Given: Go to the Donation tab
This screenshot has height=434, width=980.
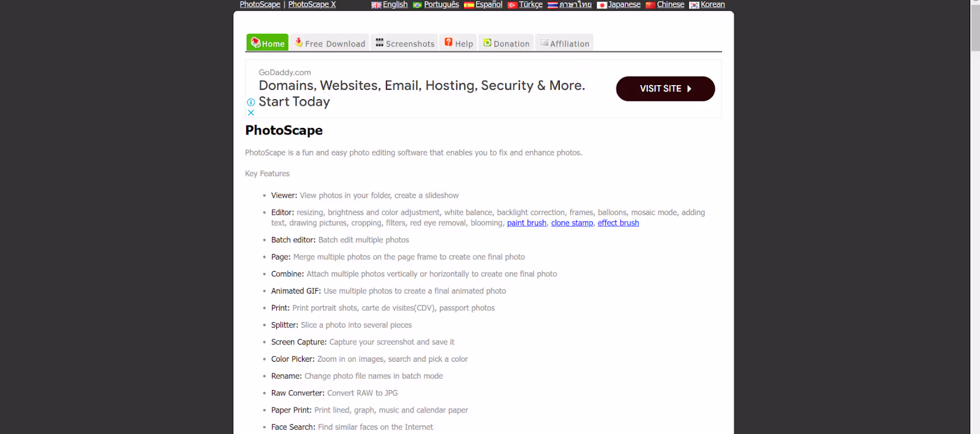Looking at the screenshot, I should click(506, 43).
